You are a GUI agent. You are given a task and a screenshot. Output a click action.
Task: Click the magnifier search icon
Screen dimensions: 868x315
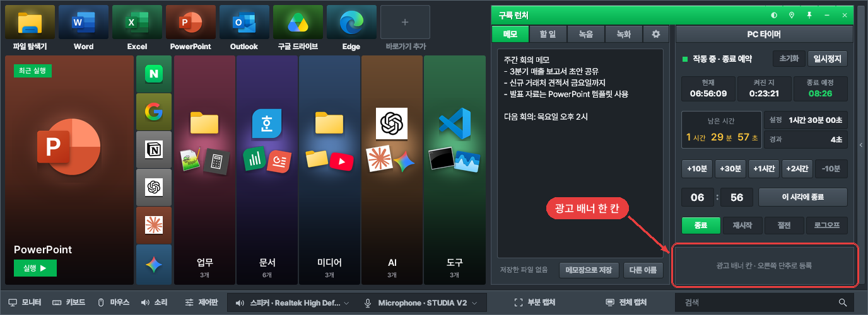point(843,303)
